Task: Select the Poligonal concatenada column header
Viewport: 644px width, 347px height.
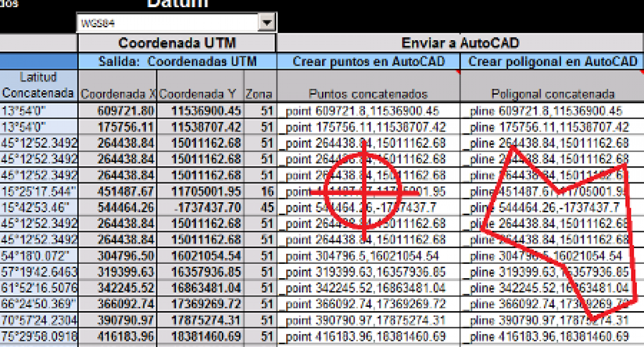Action: (552, 94)
